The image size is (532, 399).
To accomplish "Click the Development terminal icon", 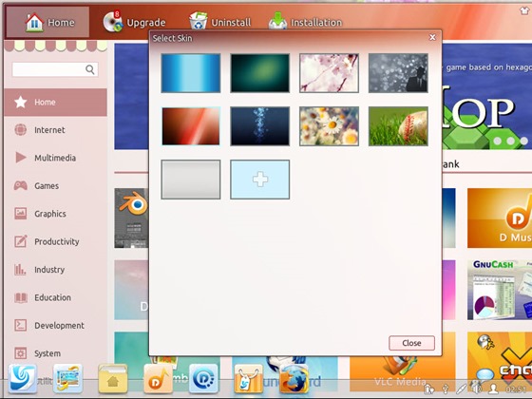I will click(20, 325).
